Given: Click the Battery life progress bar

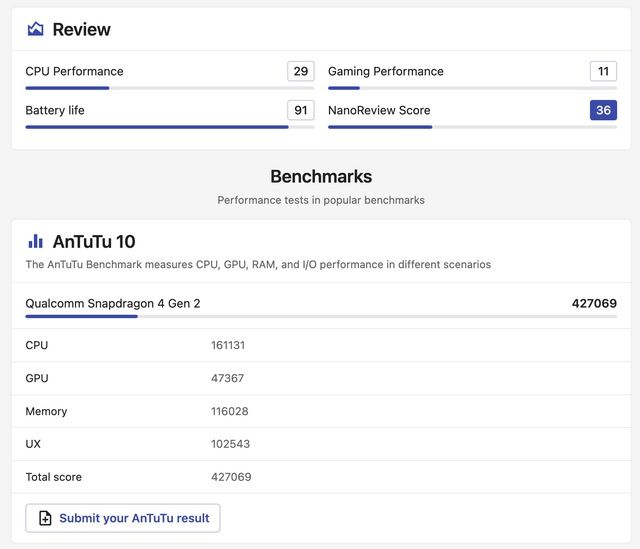Looking at the screenshot, I should pos(170,127).
